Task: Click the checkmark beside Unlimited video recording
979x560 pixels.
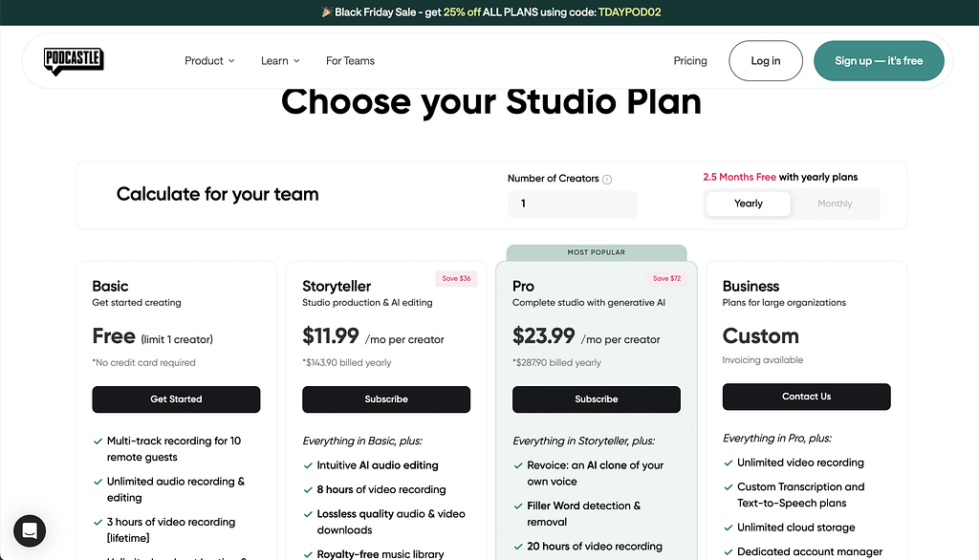Action: click(x=729, y=463)
